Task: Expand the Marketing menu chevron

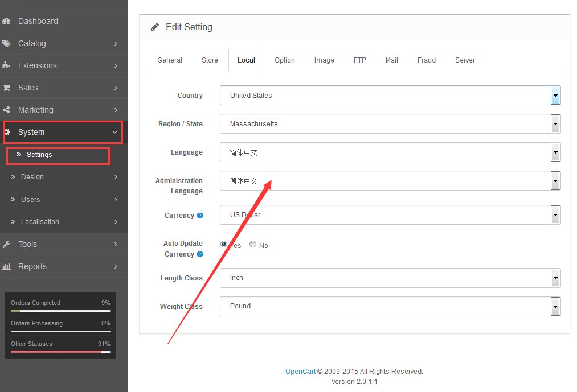Action: point(116,110)
